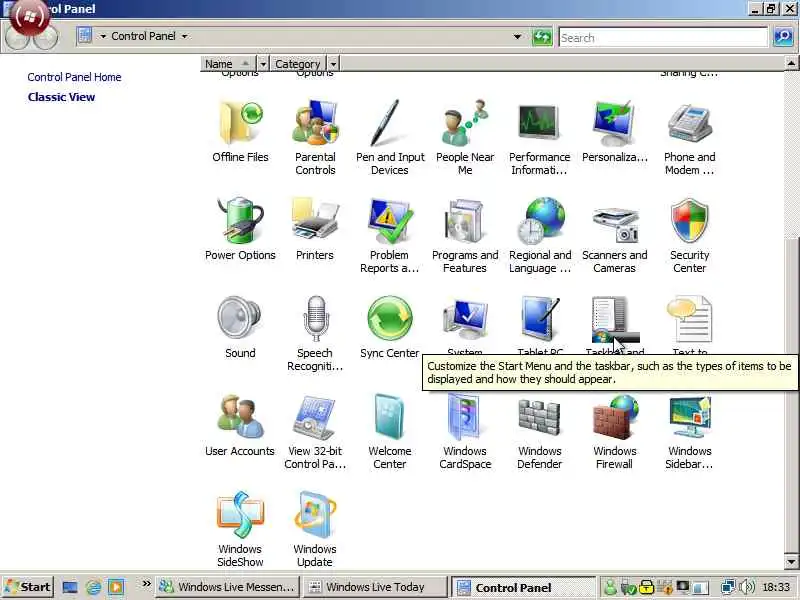Click inside the Search box
Image resolution: width=800 pixels, height=600 pixels.
click(x=663, y=37)
